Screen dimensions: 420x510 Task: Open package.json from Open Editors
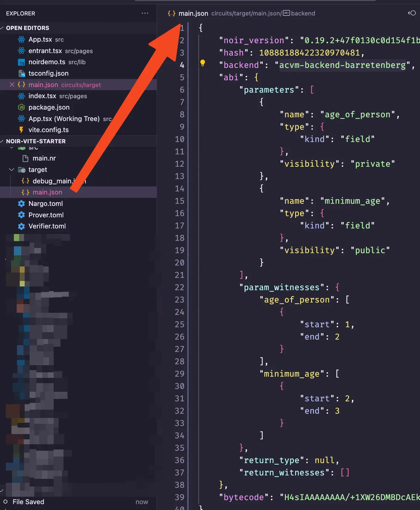[78, 107]
